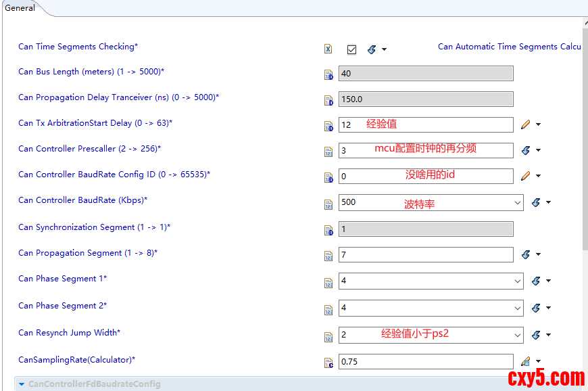Image resolution: width=588 pixels, height=391 pixels.
Task: Open the Can Phase Segment 1 dropdown
Action: (x=517, y=281)
